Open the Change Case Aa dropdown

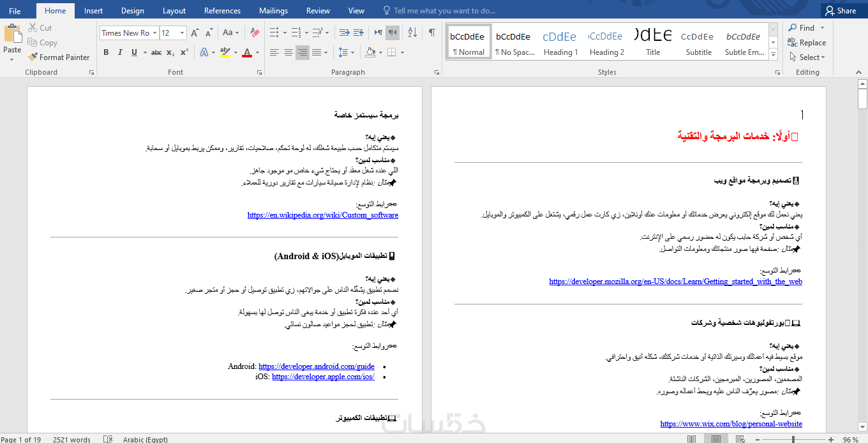pyautogui.click(x=231, y=33)
